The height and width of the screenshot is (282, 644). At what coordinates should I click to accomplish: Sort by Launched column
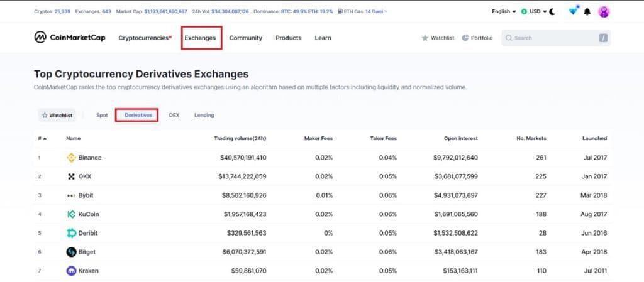tap(594, 139)
